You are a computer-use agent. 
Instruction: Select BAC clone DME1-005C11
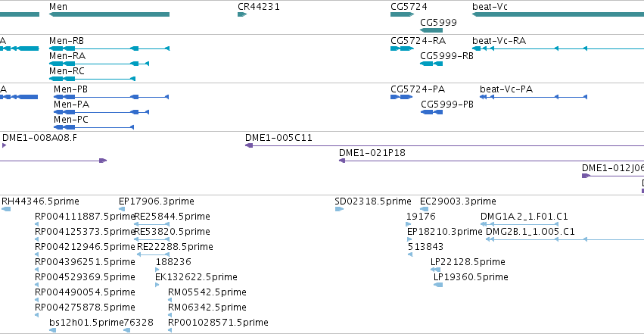[444, 145]
